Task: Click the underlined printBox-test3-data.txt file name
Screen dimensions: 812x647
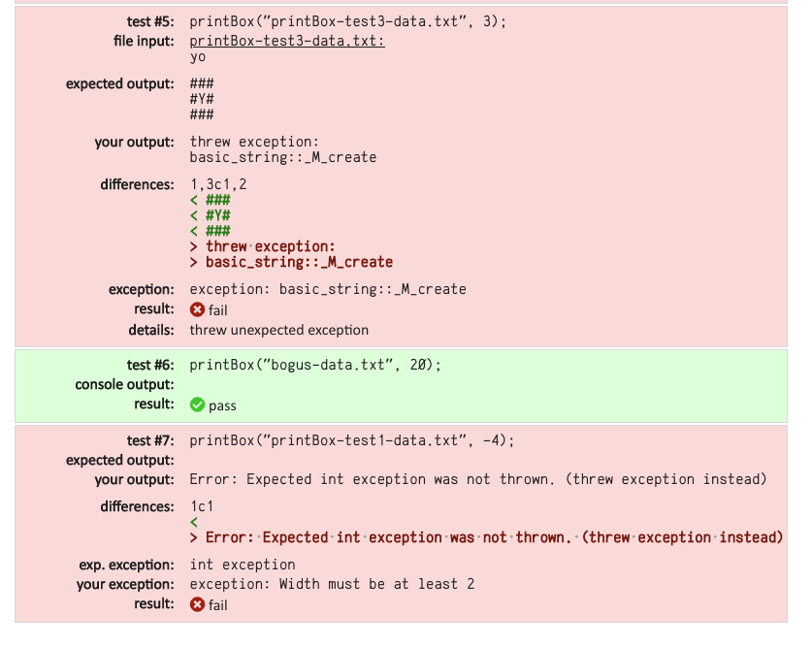Action: (287, 41)
